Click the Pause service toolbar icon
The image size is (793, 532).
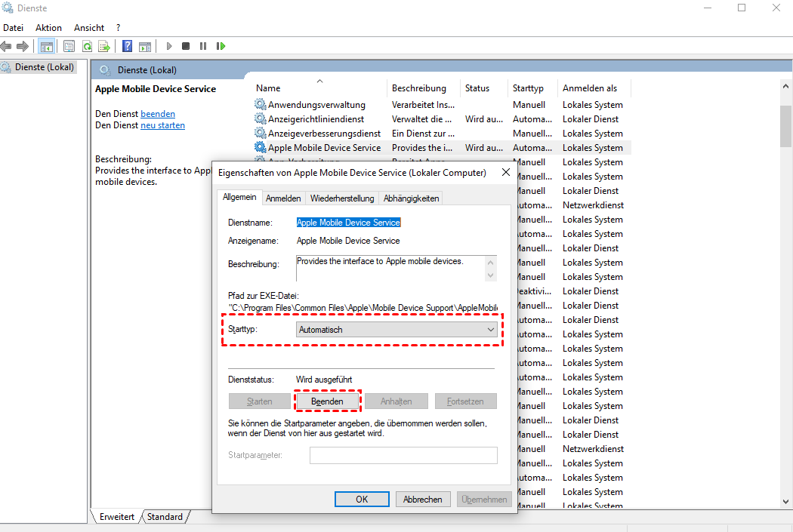click(203, 47)
